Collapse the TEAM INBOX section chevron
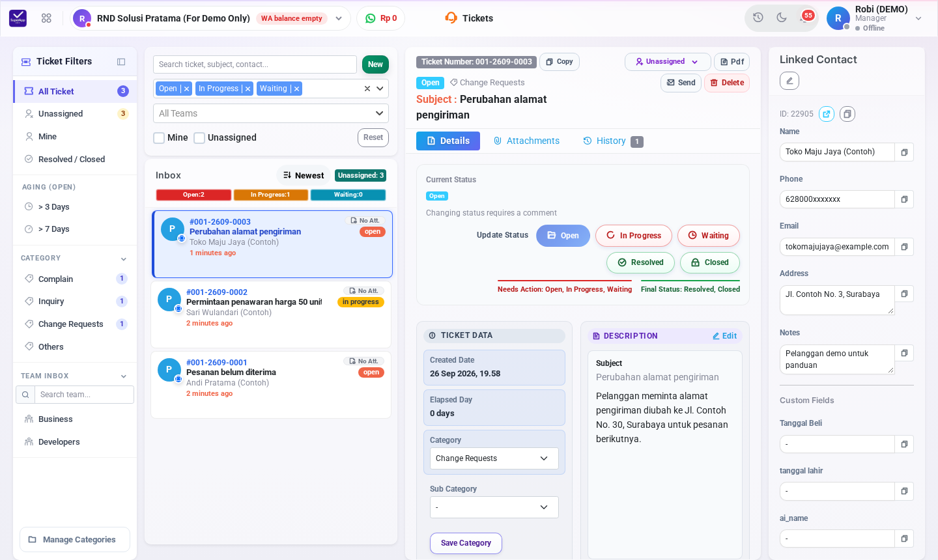Image resolution: width=938 pixels, height=560 pixels. (124, 376)
